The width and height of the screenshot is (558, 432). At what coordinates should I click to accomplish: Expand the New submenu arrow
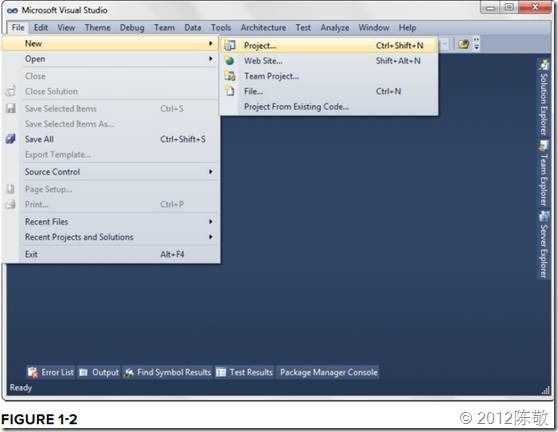(x=211, y=43)
